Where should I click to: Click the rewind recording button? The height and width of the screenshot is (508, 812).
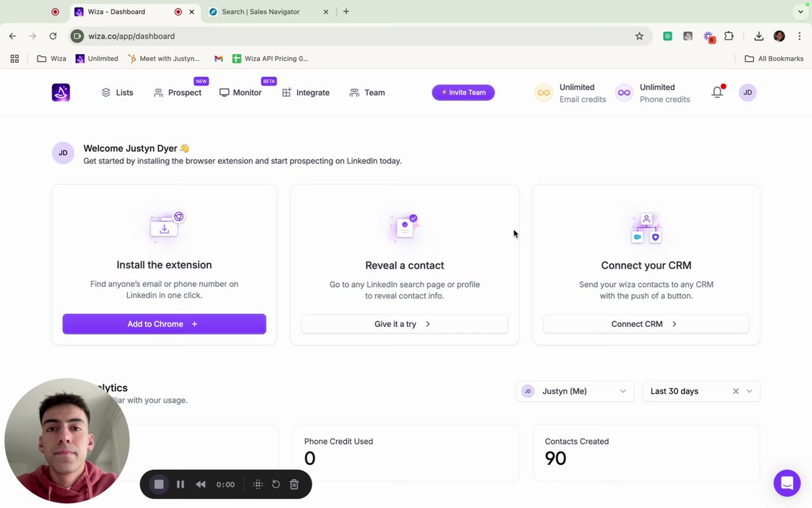200,485
